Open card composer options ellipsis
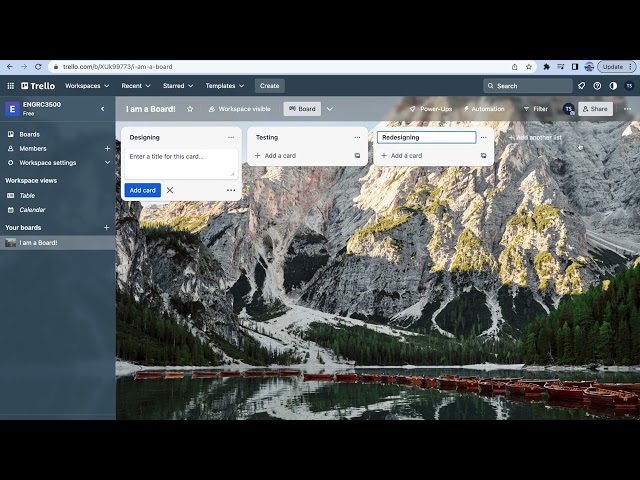640x480 pixels. (231, 190)
